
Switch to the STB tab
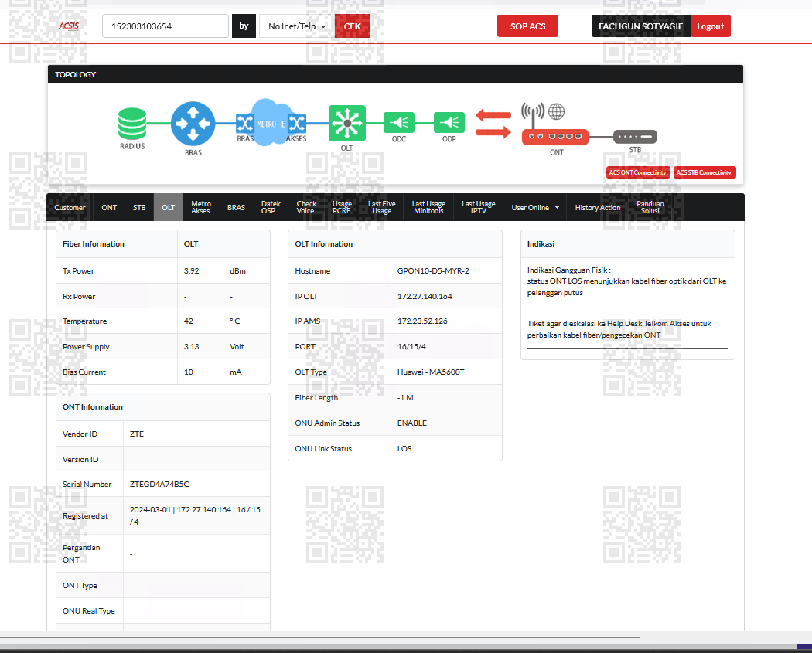tap(139, 207)
